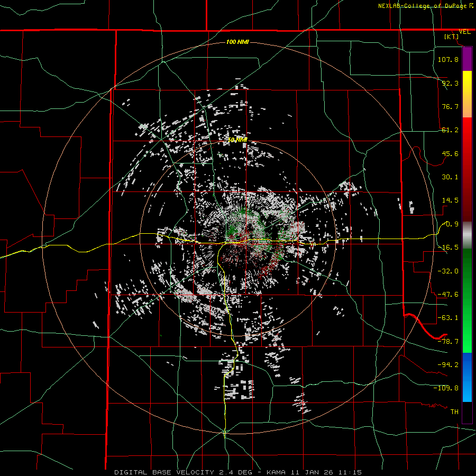Click the red segment of the color bar

467,169
